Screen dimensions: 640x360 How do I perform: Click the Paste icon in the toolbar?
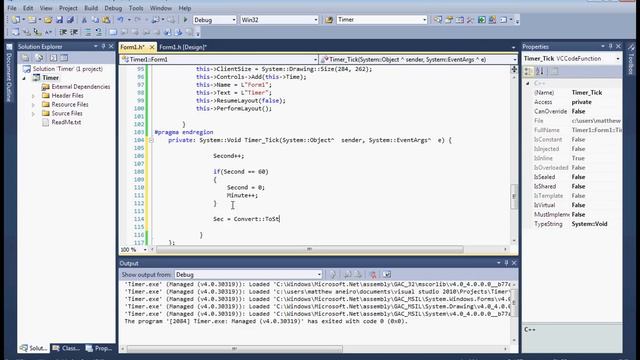click(x=106, y=20)
